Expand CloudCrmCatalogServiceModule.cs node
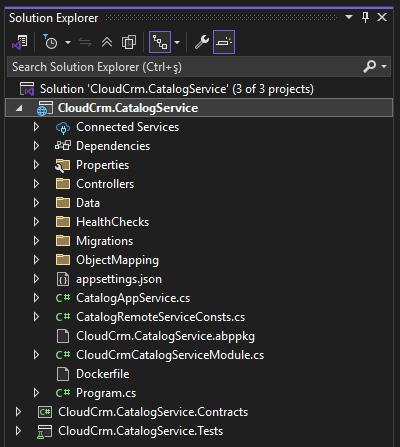The height and width of the screenshot is (447, 400). 36,355
